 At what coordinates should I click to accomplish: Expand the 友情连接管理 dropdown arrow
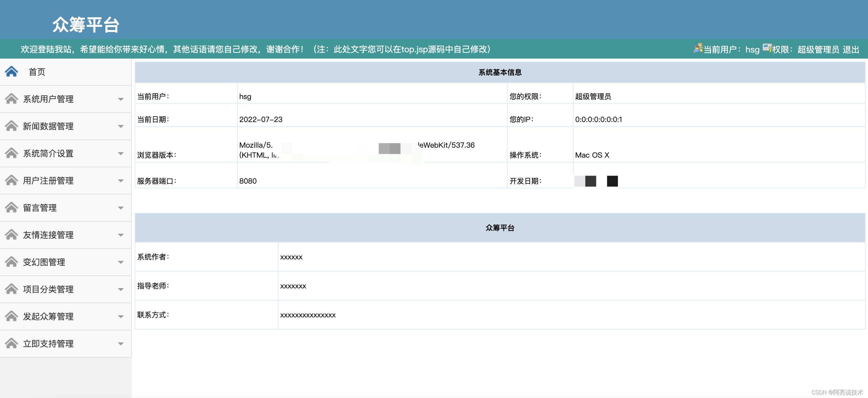(x=121, y=235)
